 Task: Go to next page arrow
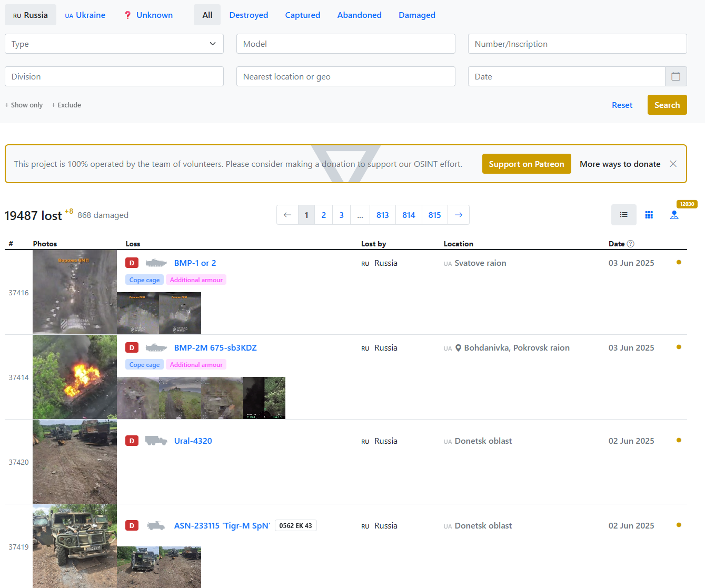pyautogui.click(x=459, y=215)
